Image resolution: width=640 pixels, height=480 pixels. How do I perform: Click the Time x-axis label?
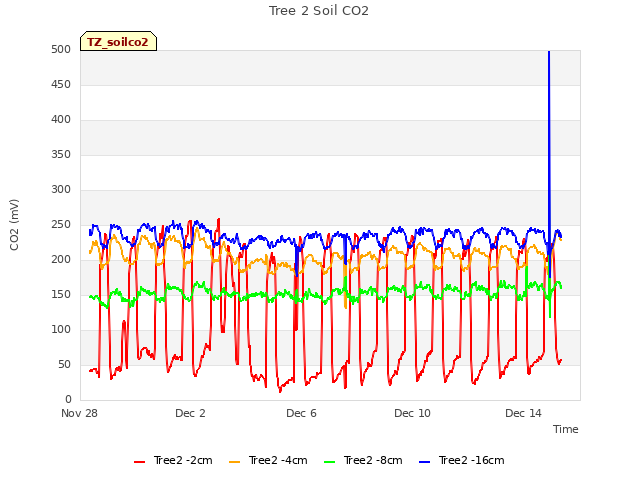click(566, 429)
